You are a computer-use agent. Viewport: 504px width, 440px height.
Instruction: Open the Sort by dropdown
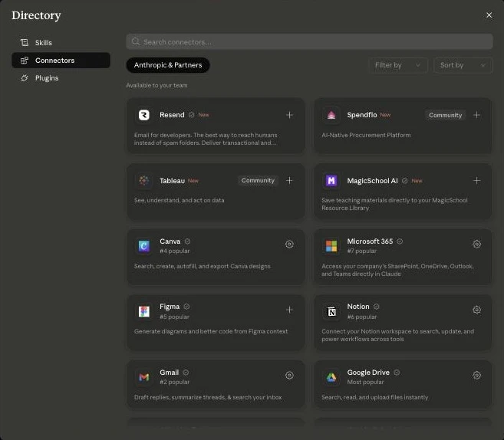pos(463,65)
